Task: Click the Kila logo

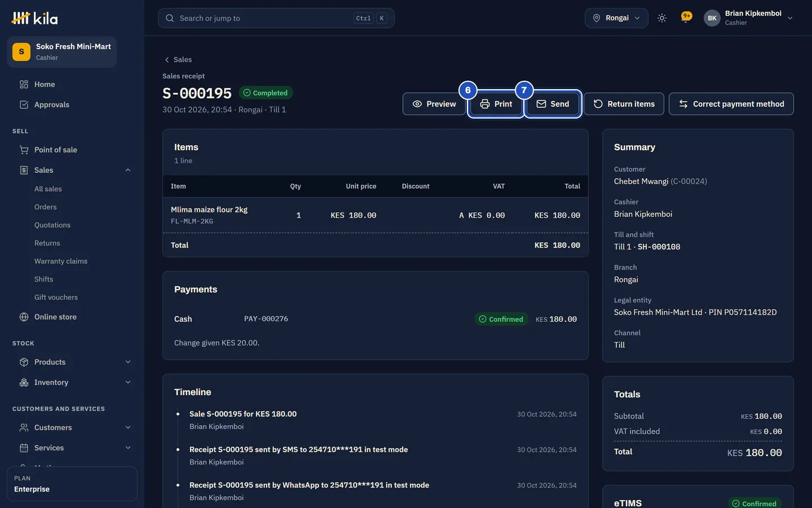Action: (34, 18)
